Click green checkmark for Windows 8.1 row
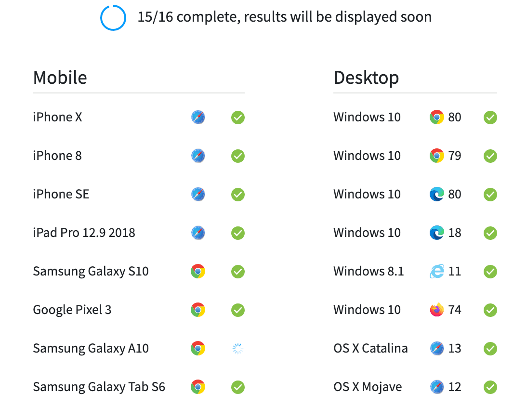This screenshot has width=527, height=420. coord(490,272)
